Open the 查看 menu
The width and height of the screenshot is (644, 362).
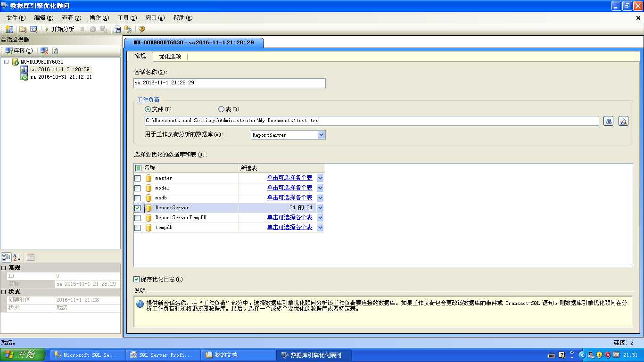coord(71,18)
